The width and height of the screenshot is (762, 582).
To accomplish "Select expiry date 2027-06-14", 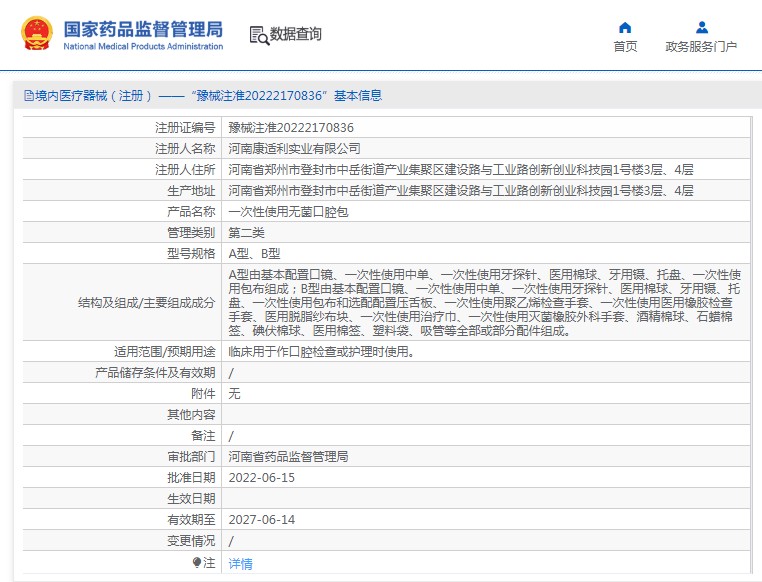I will pos(262,519).
